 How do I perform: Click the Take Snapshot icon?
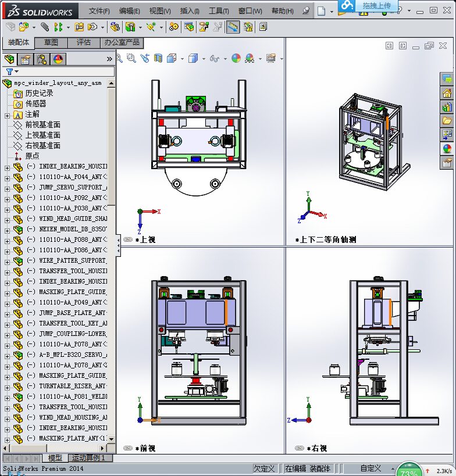coord(263,27)
